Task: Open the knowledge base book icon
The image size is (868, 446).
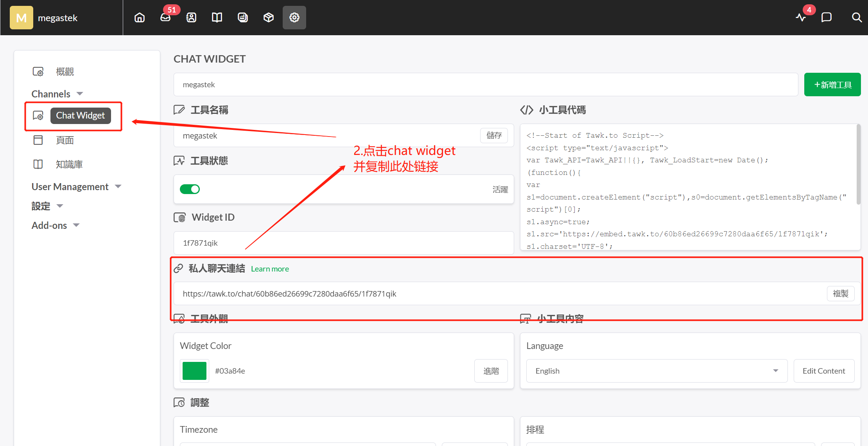Action: (217, 18)
